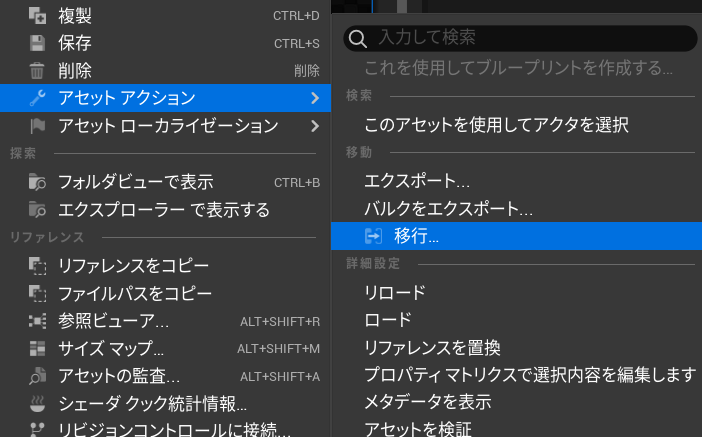
Task: Choose メタデータを表示
Action: coord(517,402)
